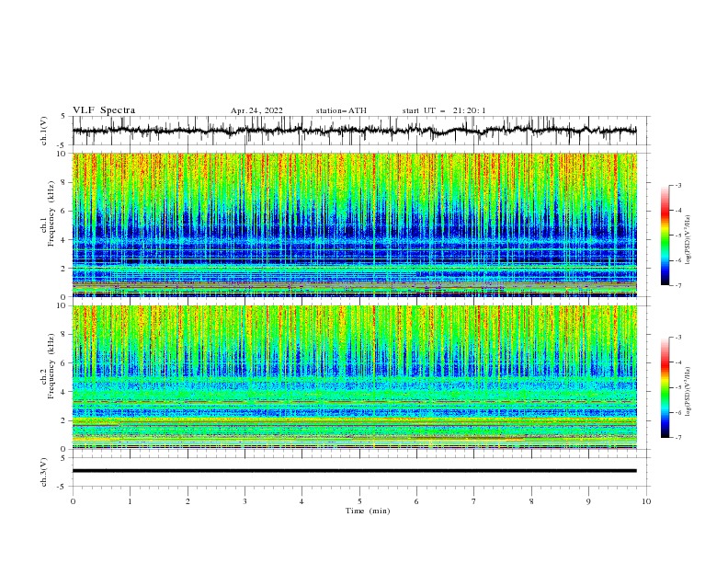Click the "6" minute tick label
Screen dimensions: 728x563
click(416, 501)
